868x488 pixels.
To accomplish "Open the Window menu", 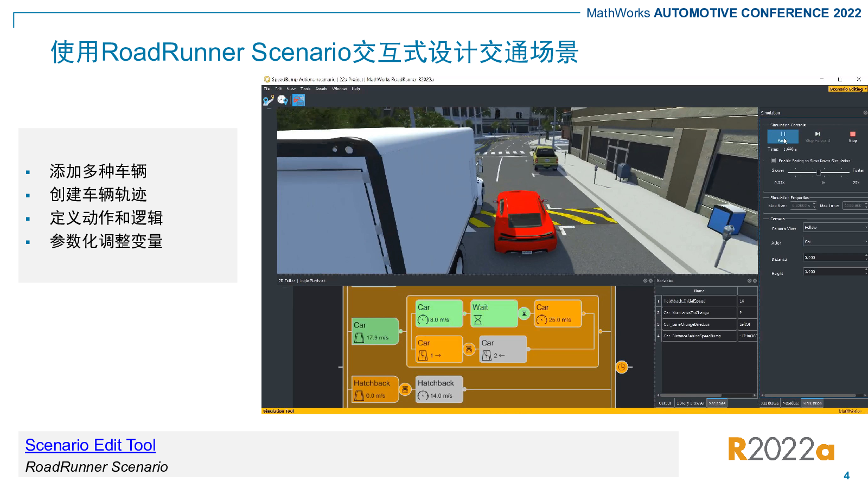I will coord(340,89).
